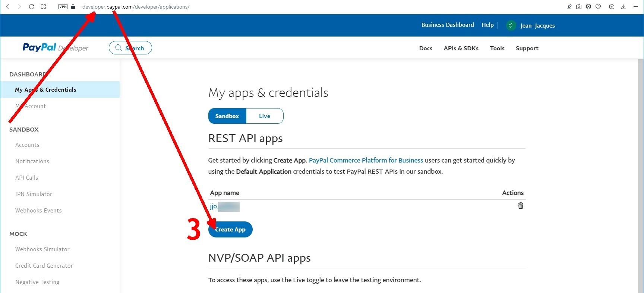Delete the jjo app with the trash icon

click(x=521, y=206)
